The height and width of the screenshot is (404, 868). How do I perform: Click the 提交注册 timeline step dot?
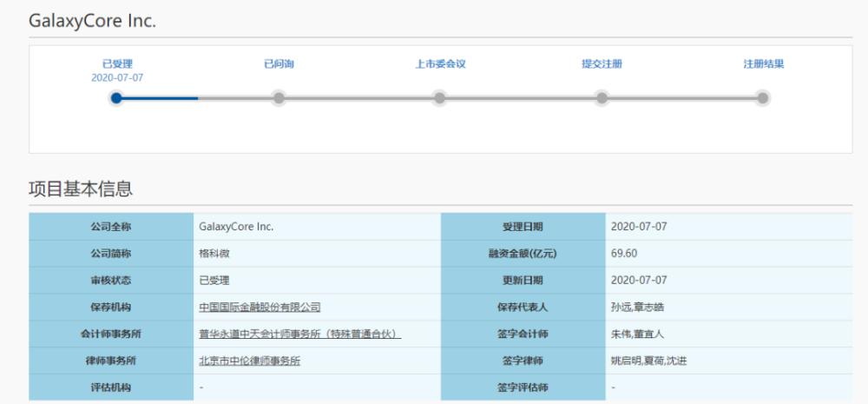(602, 98)
